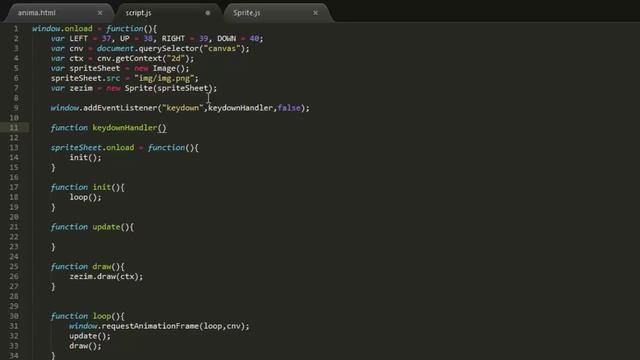This screenshot has width=640, height=360.
Task: Click the unsaved dot on script.js tab
Action: pos(208,13)
